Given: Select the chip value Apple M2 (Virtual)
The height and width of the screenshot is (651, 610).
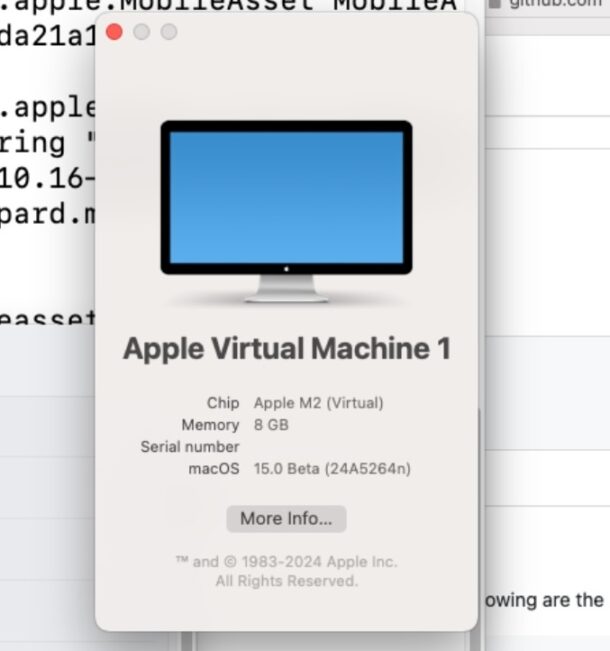Looking at the screenshot, I should [x=318, y=403].
